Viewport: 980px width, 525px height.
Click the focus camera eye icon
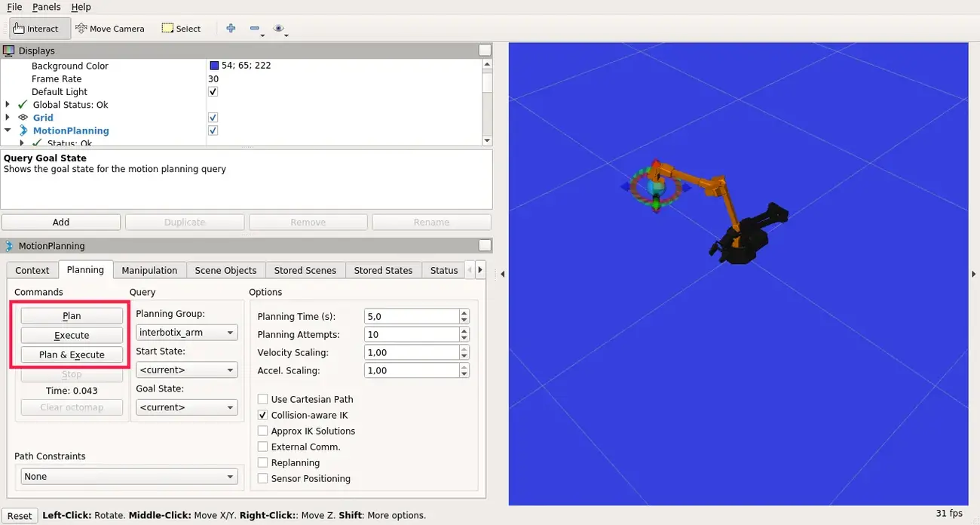(x=278, y=28)
